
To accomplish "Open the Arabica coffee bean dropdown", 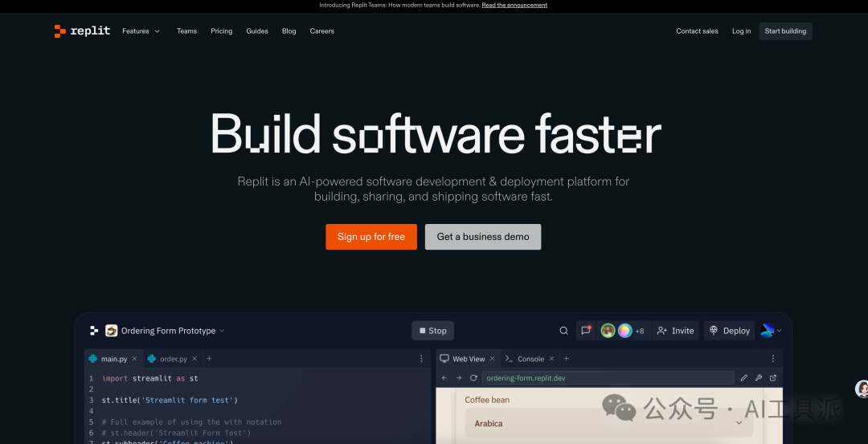I will click(609, 423).
